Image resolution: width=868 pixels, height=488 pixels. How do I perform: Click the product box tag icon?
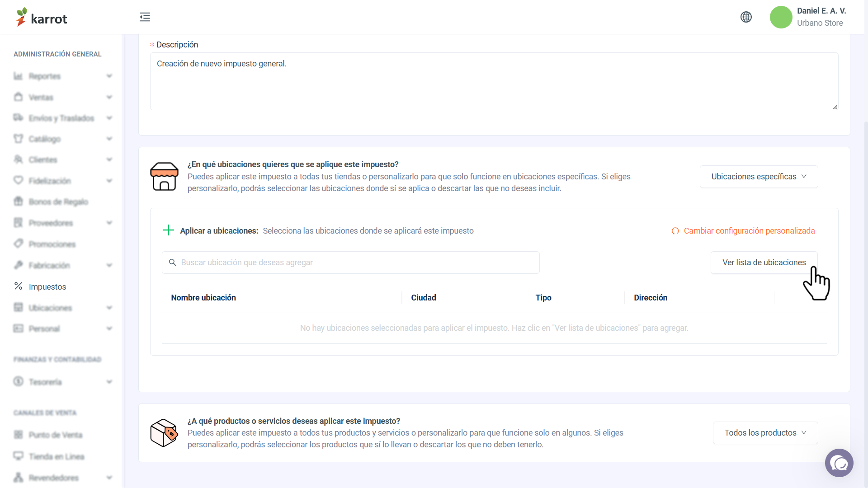[164, 433]
